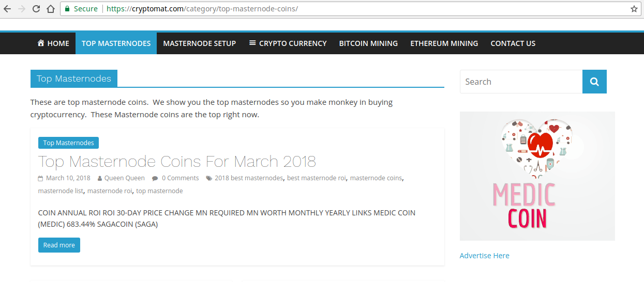
Task: Follow the Advertise Here link
Action: (485, 256)
